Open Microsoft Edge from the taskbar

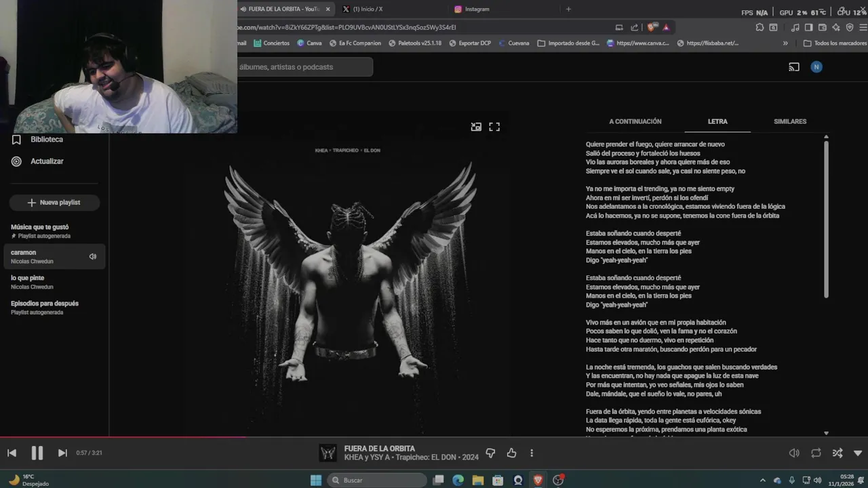(458, 480)
